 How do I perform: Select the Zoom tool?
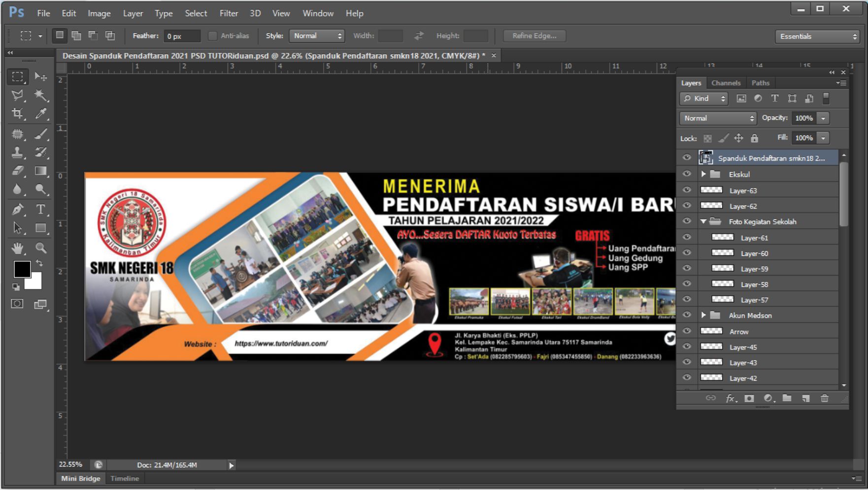click(40, 248)
